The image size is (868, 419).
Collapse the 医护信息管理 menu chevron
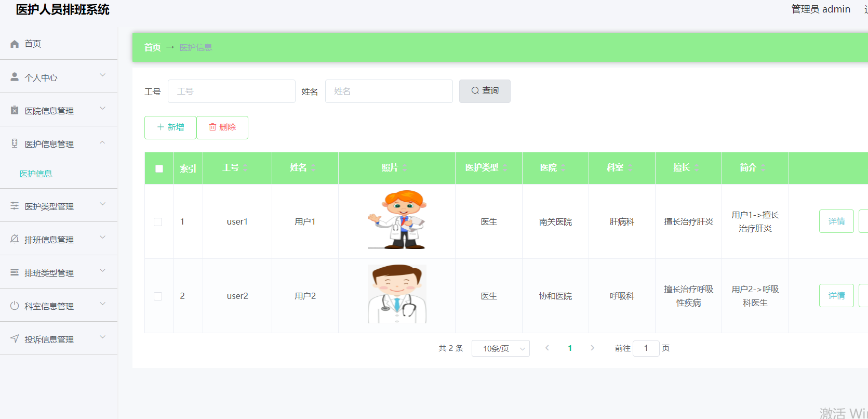coord(103,142)
